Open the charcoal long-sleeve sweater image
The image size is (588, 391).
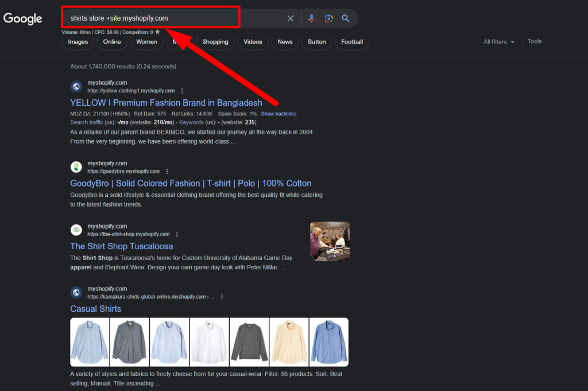click(x=249, y=342)
